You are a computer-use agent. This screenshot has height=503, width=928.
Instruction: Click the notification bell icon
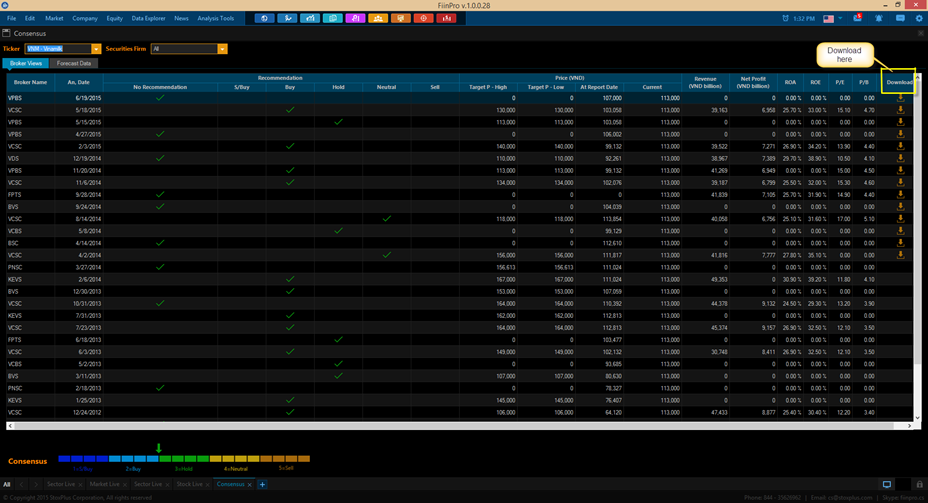[879, 18]
